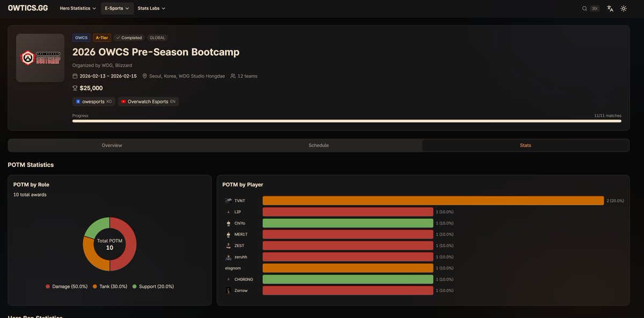Screen dimensions: 644x318
Task: Click MER1T's player avatar icon
Action: (228, 234)
